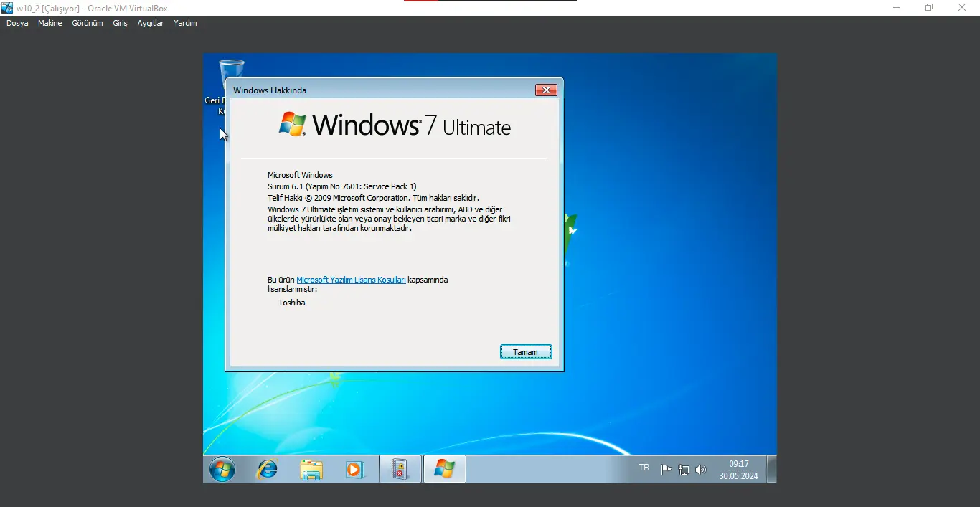This screenshot has width=980, height=507.
Task: Open the Makine menu
Action: click(50, 23)
